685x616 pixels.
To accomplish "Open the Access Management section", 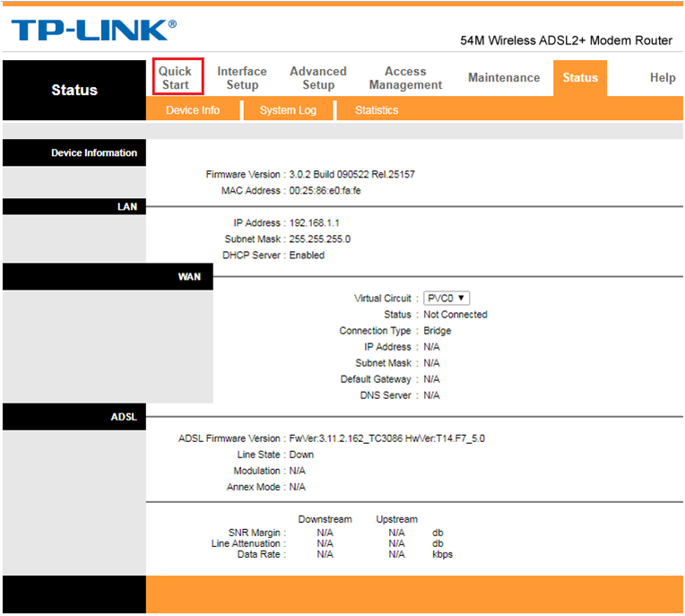I will click(405, 77).
